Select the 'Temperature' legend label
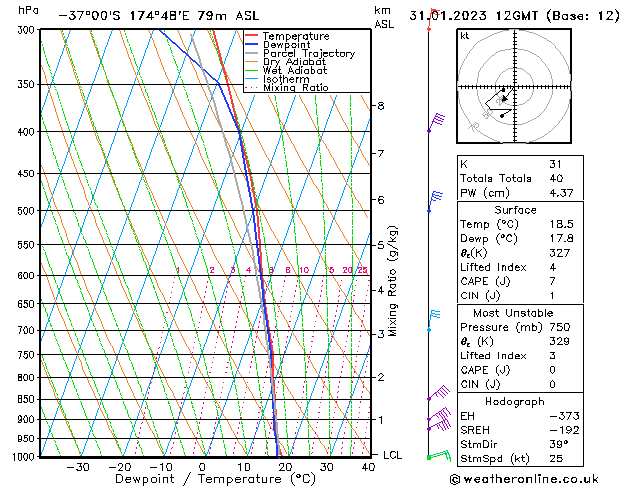 [x=296, y=36]
